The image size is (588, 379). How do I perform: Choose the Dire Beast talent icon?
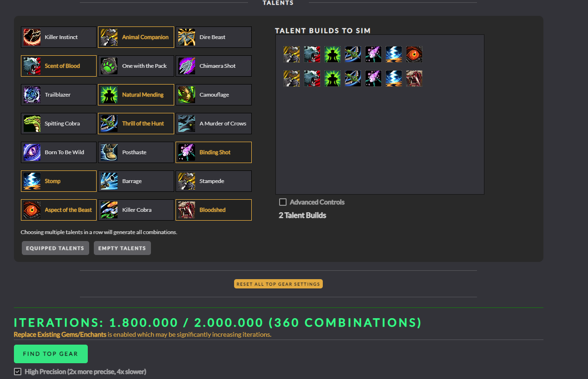tap(187, 37)
